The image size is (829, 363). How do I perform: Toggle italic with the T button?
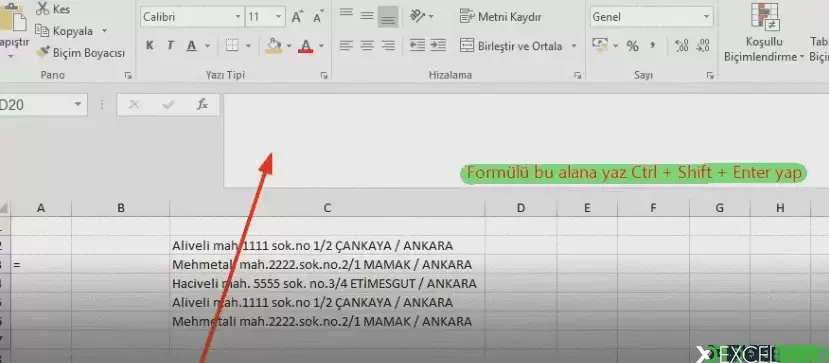170,46
